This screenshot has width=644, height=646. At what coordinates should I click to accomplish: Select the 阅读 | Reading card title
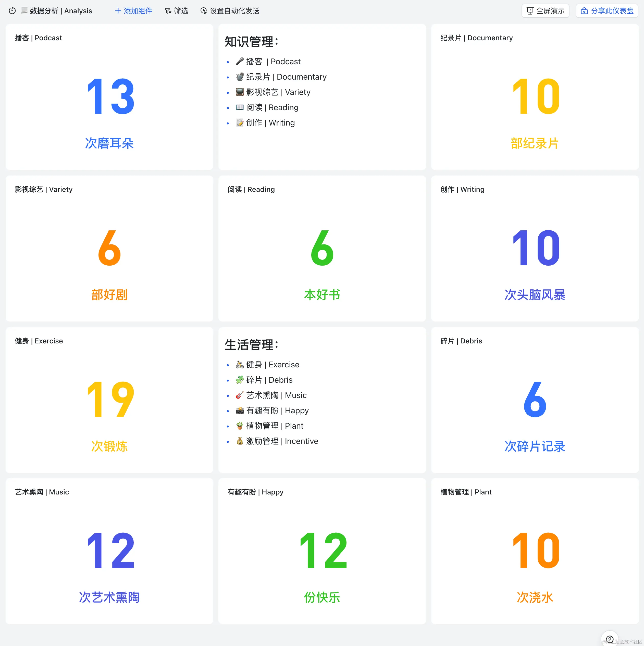(251, 189)
